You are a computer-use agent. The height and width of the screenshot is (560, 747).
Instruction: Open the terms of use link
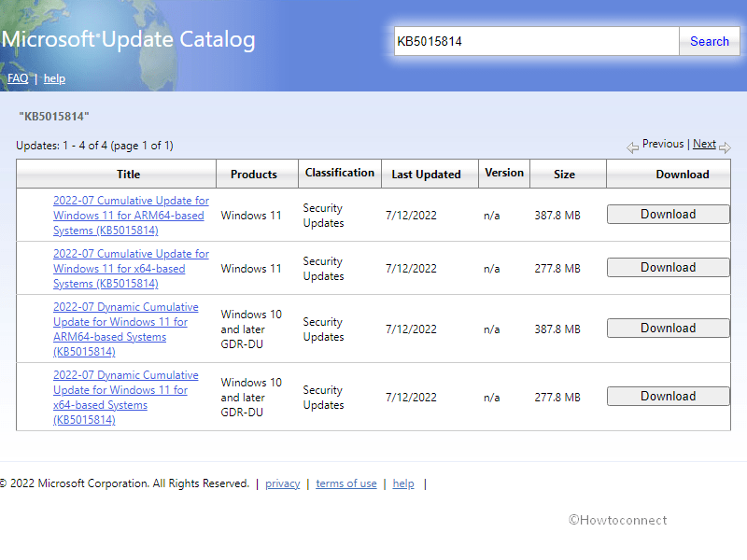point(346,483)
